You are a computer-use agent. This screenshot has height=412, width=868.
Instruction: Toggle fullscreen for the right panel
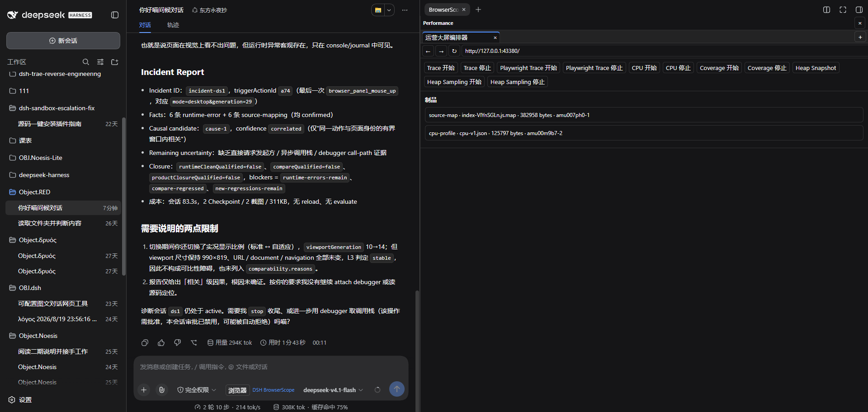pos(843,10)
